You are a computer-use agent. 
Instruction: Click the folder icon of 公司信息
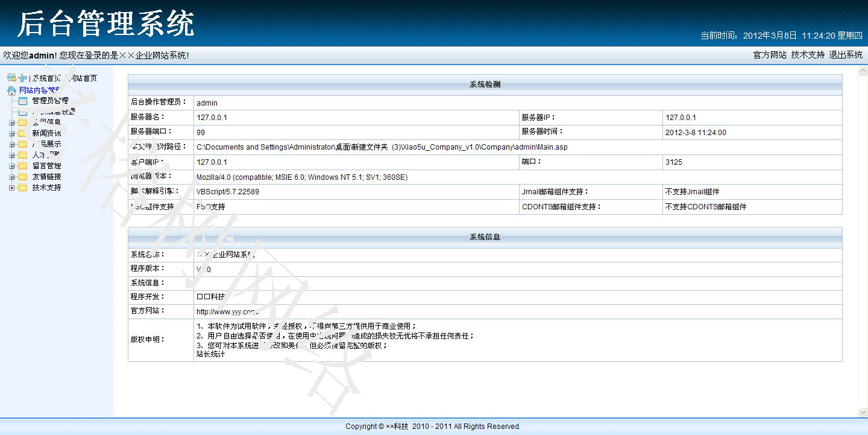[x=22, y=122]
